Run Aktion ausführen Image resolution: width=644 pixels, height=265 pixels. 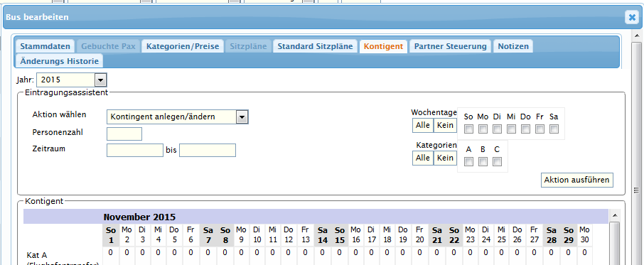577,180
